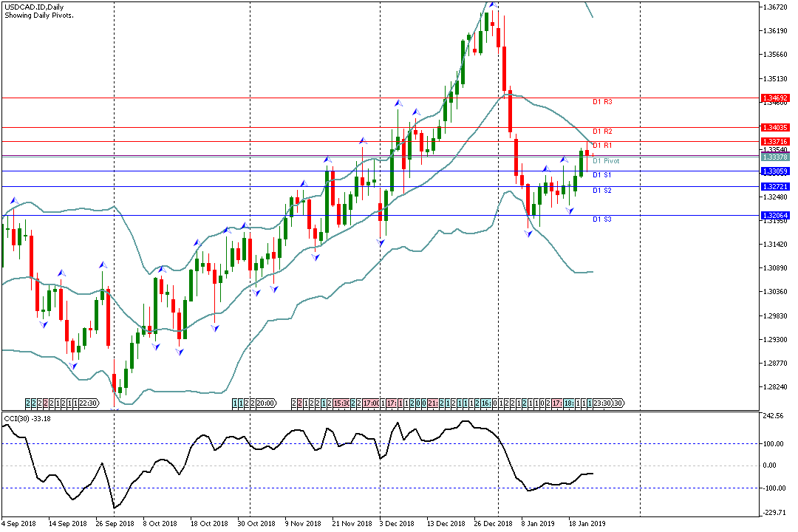Click the red 1.34692 price tag
798x532 pixels.
[x=775, y=98]
